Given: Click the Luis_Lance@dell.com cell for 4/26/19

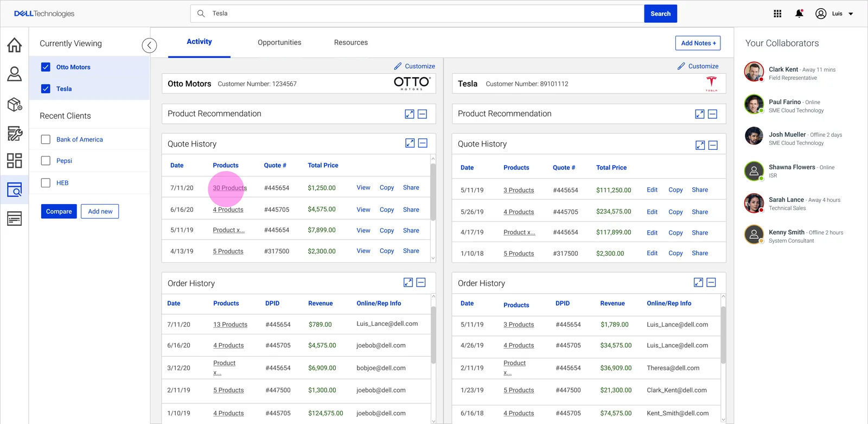Looking at the screenshot, I should coord(677,345).
